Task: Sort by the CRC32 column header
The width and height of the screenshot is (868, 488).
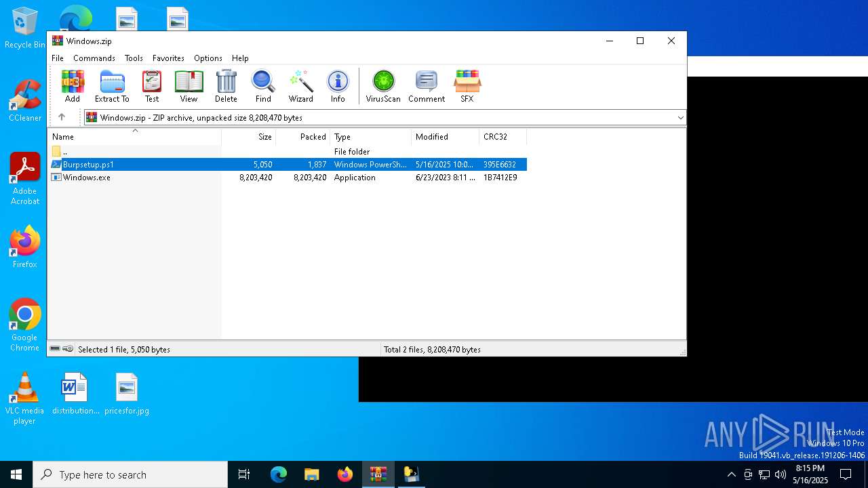Action: [502, 137]
